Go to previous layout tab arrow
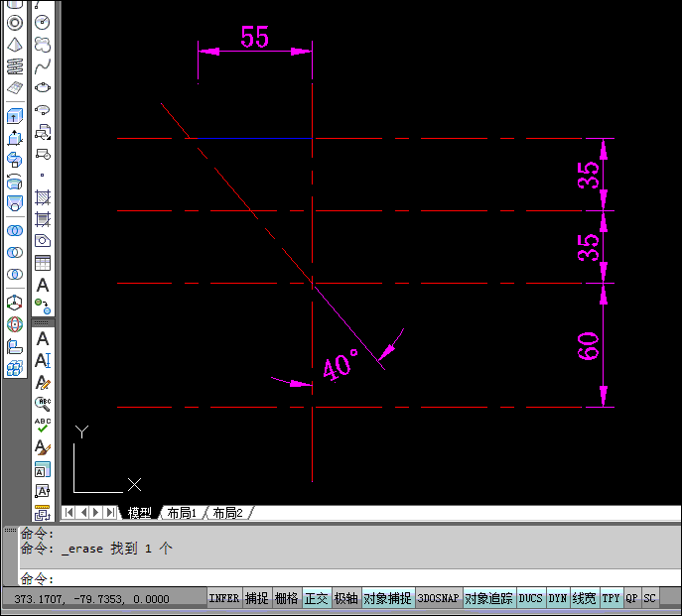 click(x=83, y=513)
